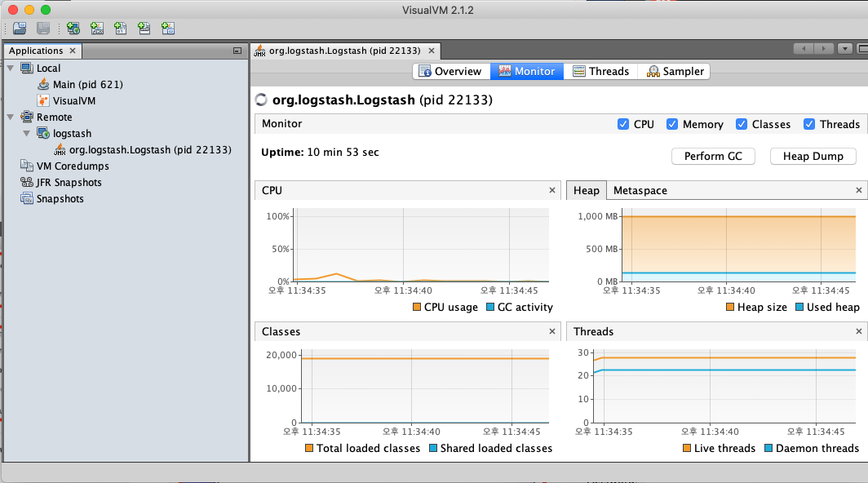The width and height of the screenshot is (868, 483).
Task: Close the Applications panel tab
Action: pyautogui.click(x=73, y=51)
